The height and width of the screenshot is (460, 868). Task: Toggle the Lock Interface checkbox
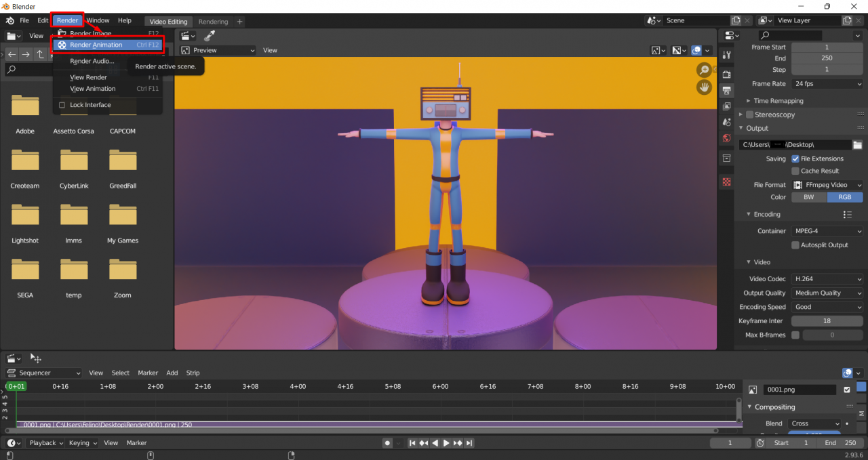[62, 105]
